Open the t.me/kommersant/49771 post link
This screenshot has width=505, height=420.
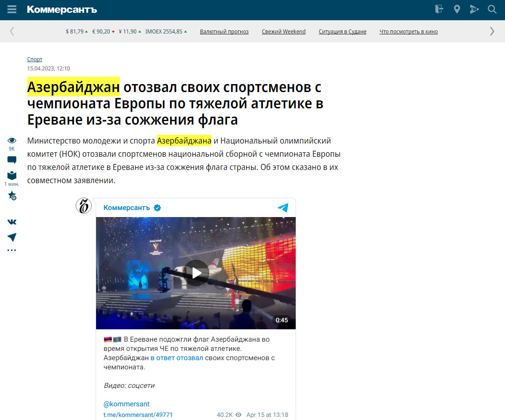coord(138,415)
